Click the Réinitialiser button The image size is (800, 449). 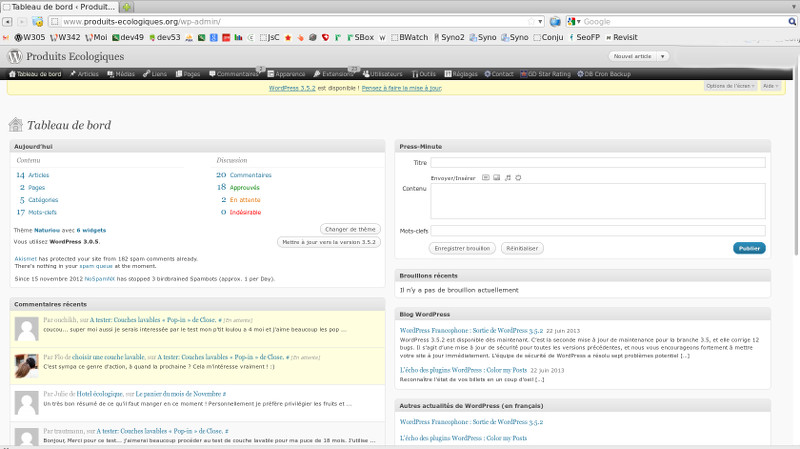click(x=522, y=248)
